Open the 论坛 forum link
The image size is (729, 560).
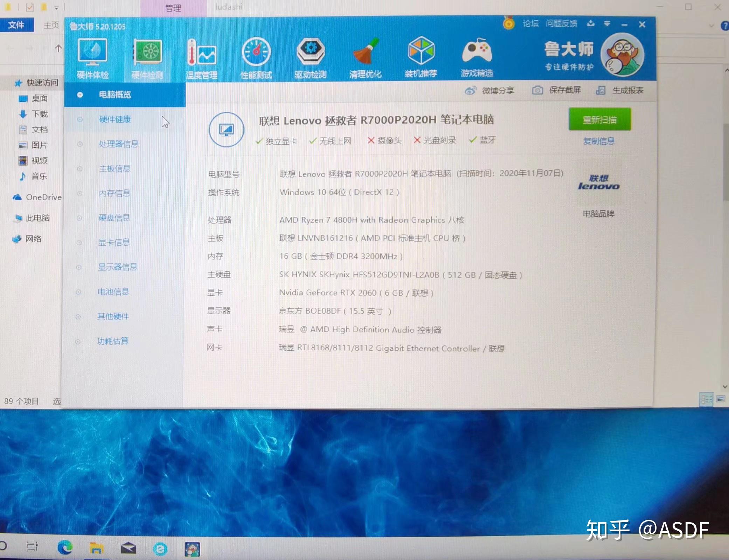click(530, 23)
